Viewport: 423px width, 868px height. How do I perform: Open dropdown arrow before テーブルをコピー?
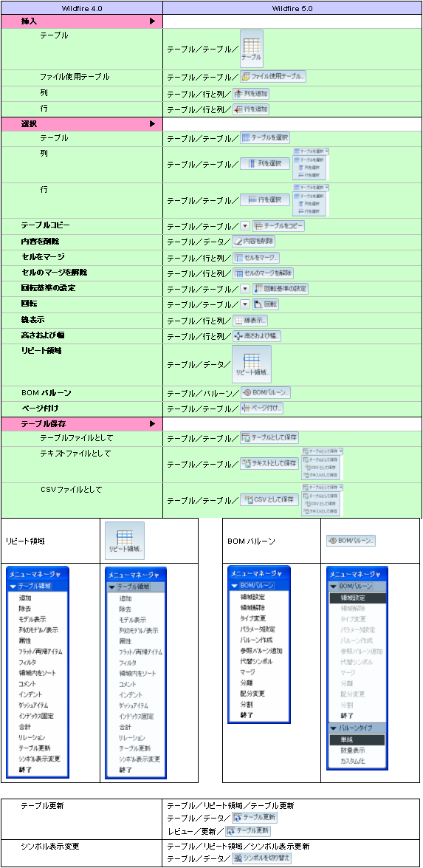tap(246, 226)
